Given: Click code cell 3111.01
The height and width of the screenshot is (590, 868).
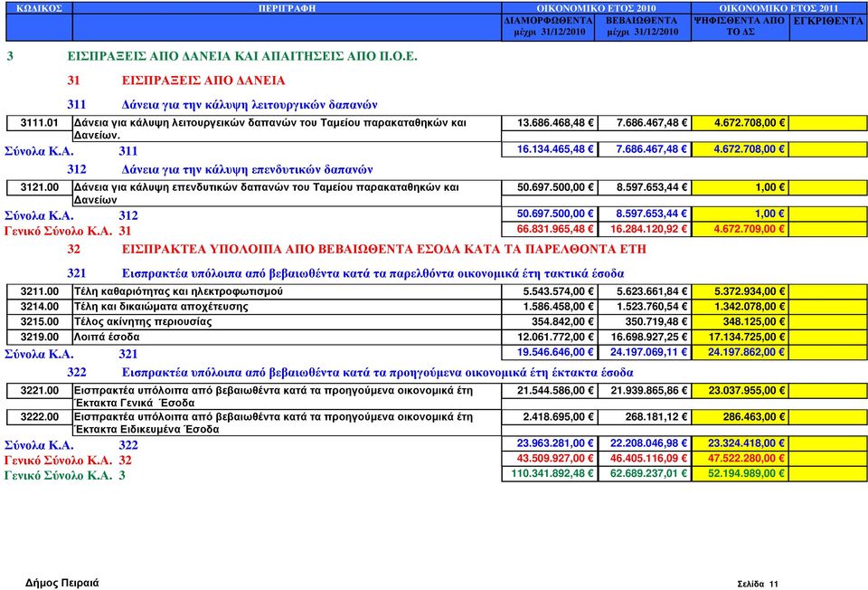Looking at the screenshot, I should click(x=39, y=123).
